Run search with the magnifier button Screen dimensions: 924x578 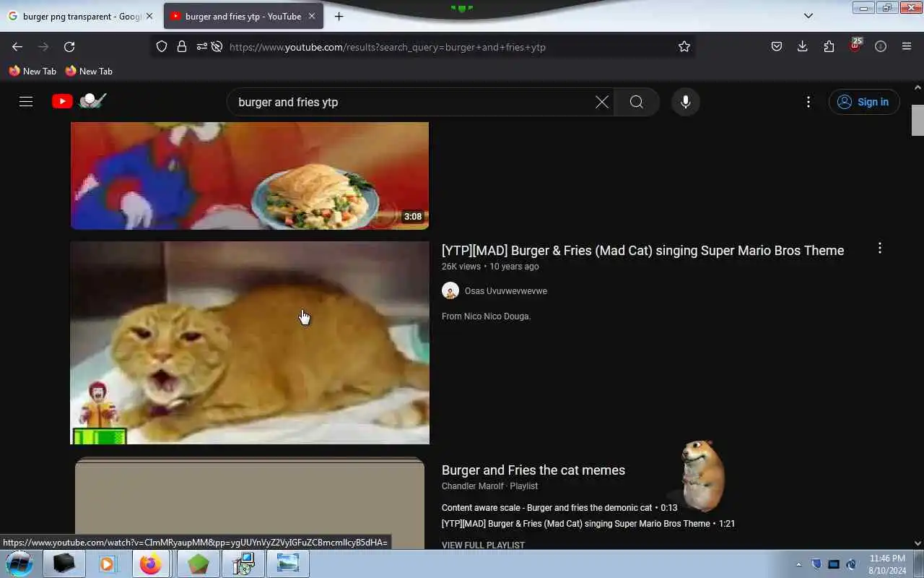[636, 102]
